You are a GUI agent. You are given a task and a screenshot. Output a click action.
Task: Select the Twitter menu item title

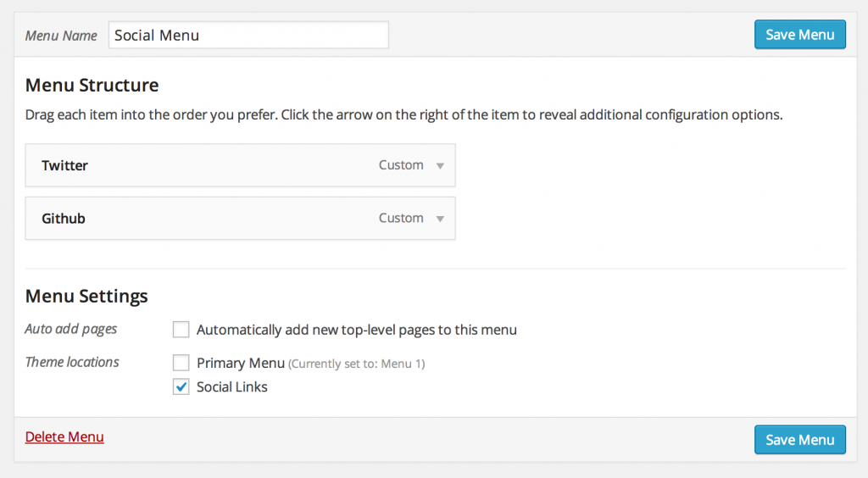tap(65, 165)
